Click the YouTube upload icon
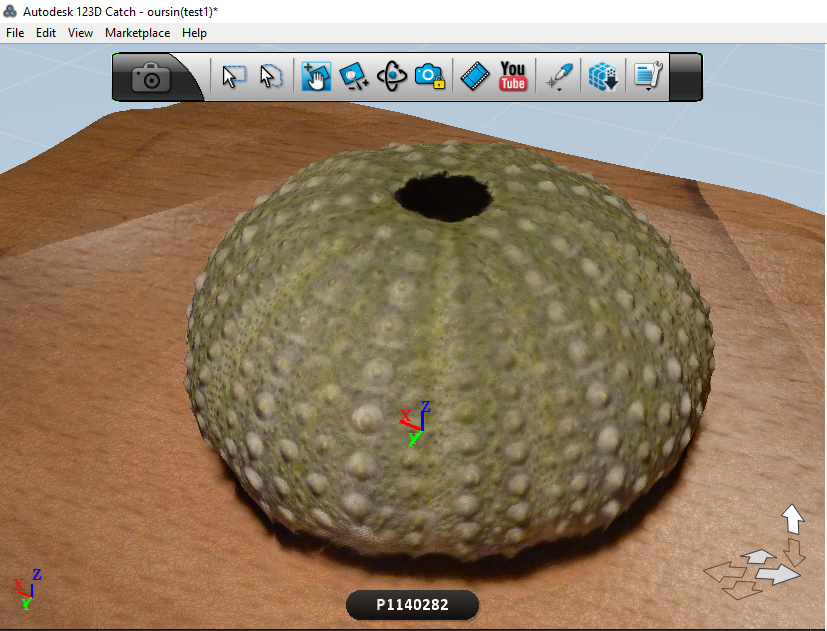The width and height of the screenshot is (827, 631). tap(513, 76)
